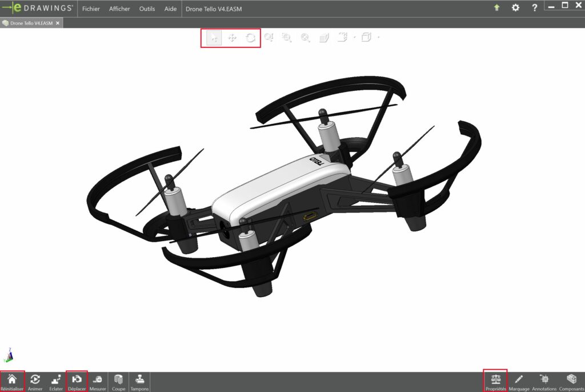Activate the Rotate view tool
The width and height of the screenshot is (585, 392).
[x=250, y=38]
